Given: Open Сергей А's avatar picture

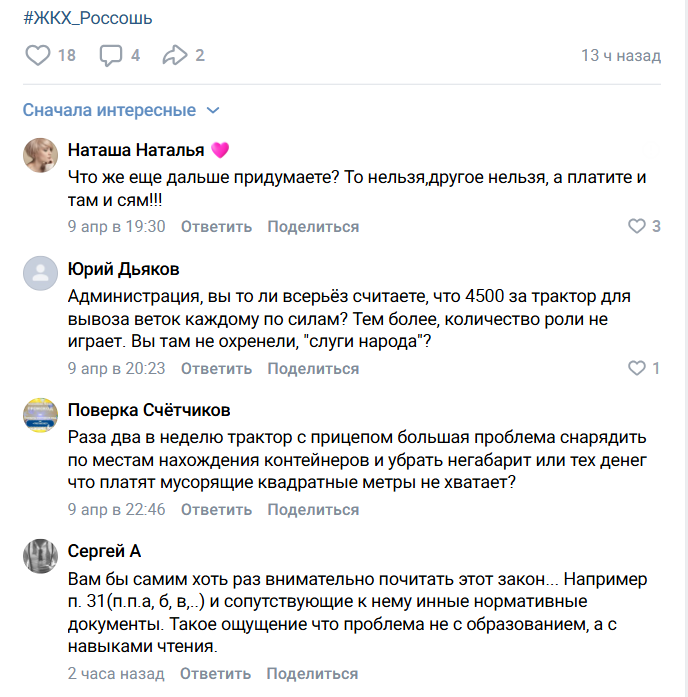Looking at the screenshot, I should (40, 556).
